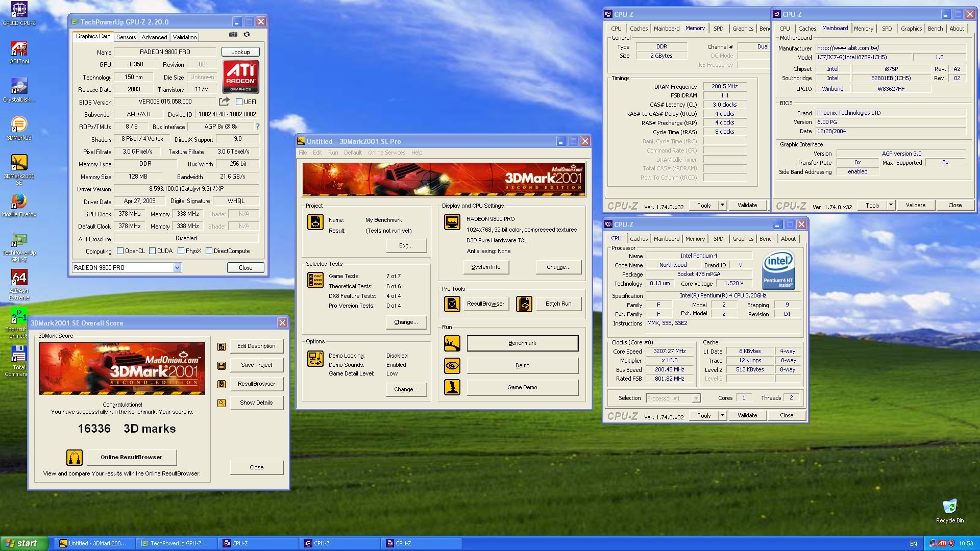This screenshot has width=980, height=551.
Task: Click the Game Demo button
Action: coord(522,387)
